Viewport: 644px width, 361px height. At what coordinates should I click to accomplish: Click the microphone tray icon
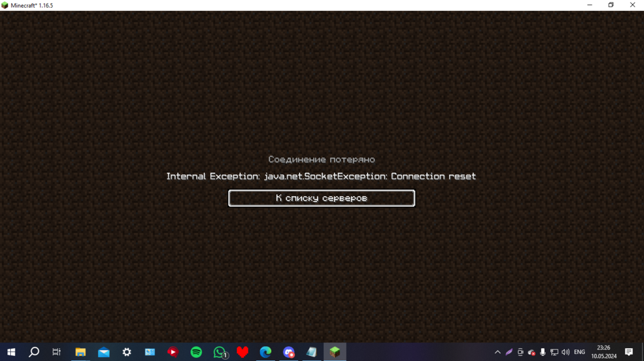[542, 352]
